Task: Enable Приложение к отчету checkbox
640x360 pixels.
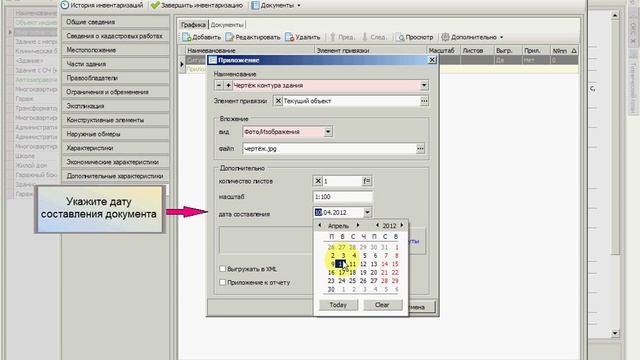Action: click(222, 282)
